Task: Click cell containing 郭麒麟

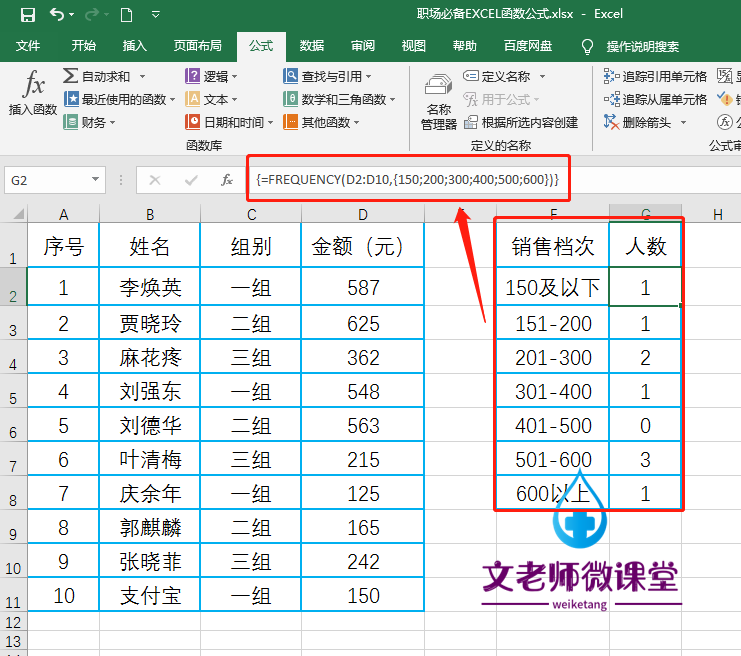Action: 150,527
